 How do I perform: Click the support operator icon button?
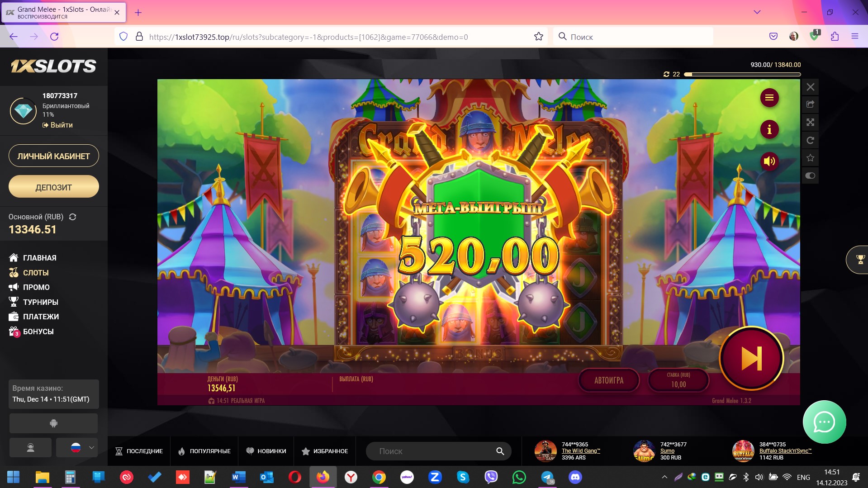[30, 448]
